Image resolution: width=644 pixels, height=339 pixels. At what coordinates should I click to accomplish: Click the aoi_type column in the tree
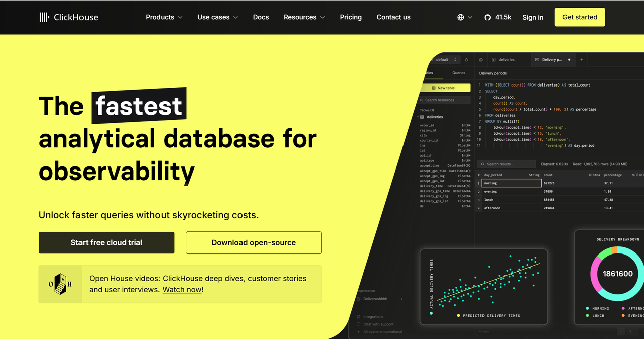pyautogui.click(x=428, y=160)
